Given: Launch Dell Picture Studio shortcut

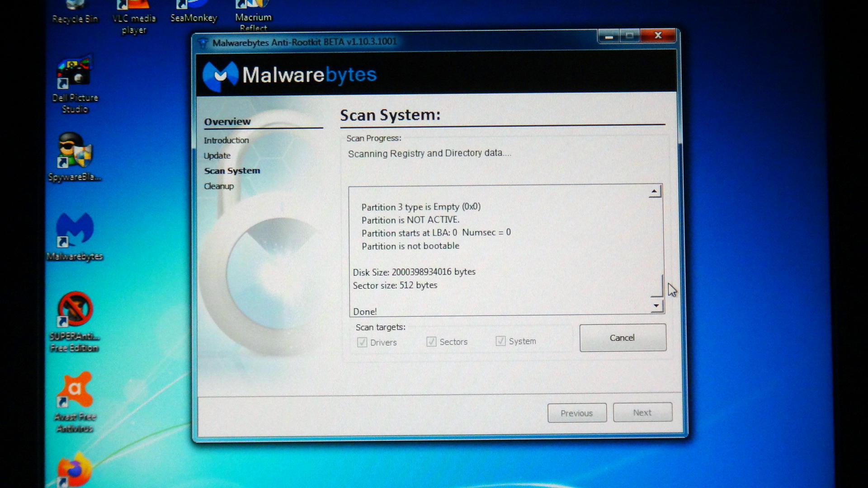Looking at the screenshot, I should click(75, 85).
